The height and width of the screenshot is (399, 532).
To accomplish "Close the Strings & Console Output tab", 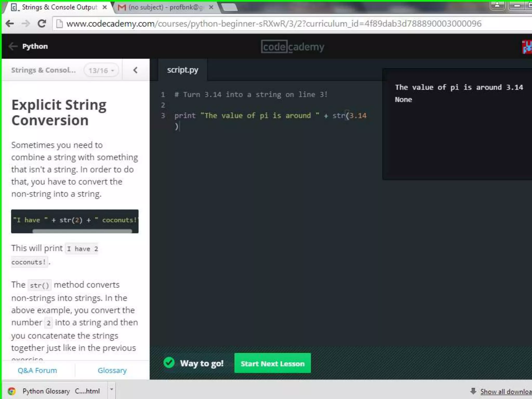I will [105, 7].
